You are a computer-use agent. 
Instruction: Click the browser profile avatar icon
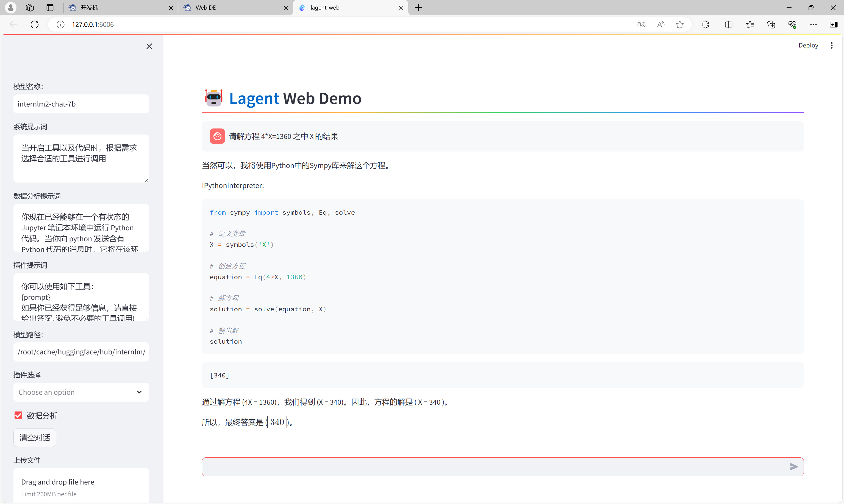tap(10, 7)
